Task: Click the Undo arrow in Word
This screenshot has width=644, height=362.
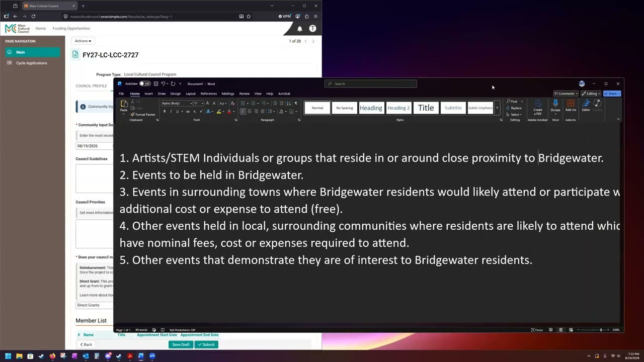Action: click(x=163, y=84)
